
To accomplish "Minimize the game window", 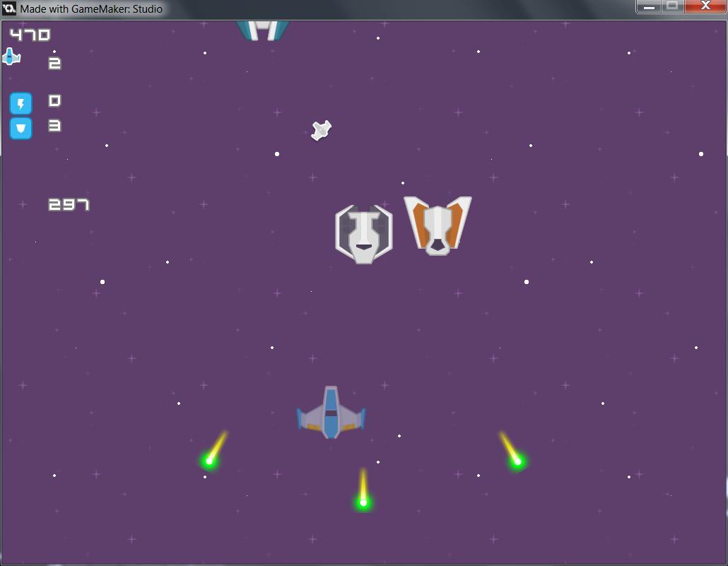I will [x=649, y=6].
